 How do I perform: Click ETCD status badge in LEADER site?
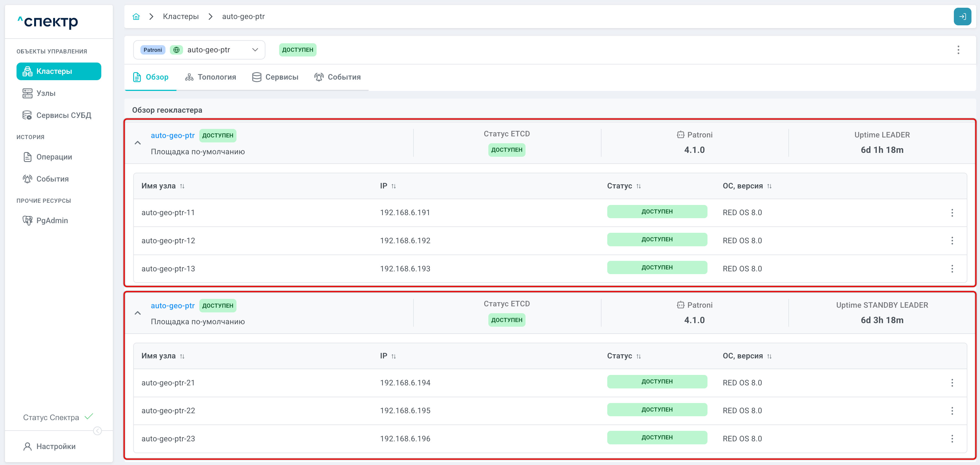(507, 150)
